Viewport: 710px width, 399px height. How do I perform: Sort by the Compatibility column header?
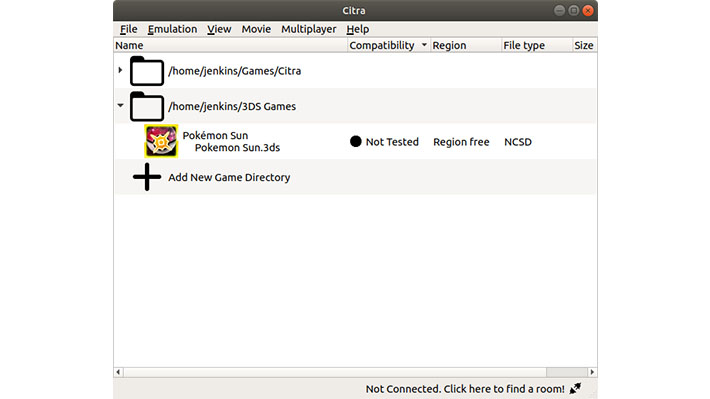(389, 45)
